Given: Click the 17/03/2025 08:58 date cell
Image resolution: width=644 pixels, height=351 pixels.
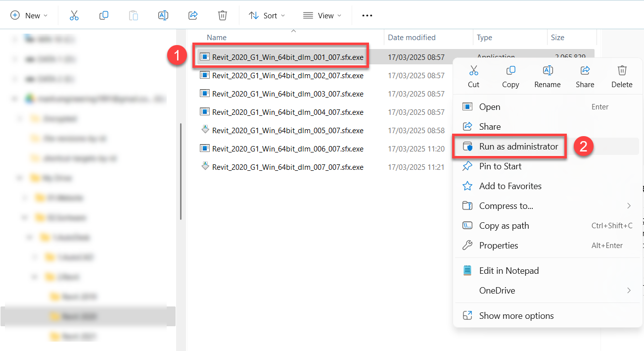Looking at the screenshot, I should [416, 130].
